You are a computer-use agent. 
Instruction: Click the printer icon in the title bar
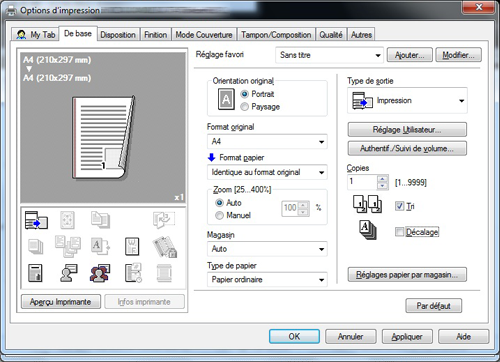pyautogui.click(x=12, y=11)
